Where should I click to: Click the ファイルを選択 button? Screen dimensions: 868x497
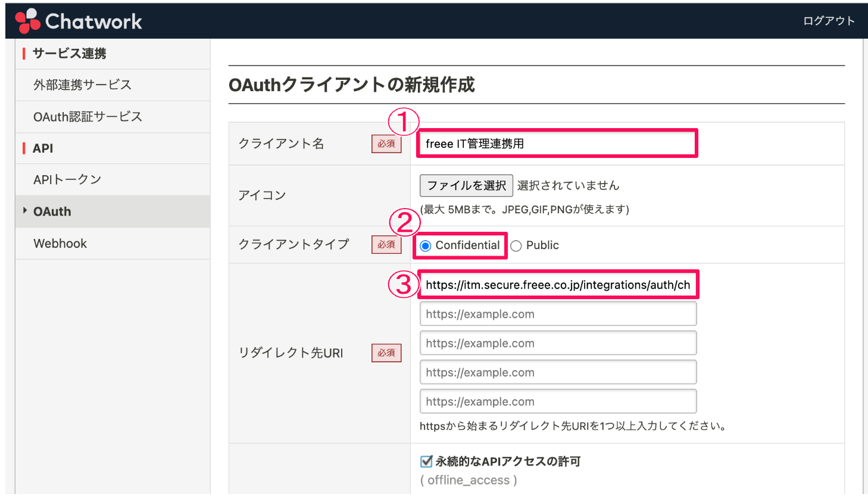tap(466, 185)
